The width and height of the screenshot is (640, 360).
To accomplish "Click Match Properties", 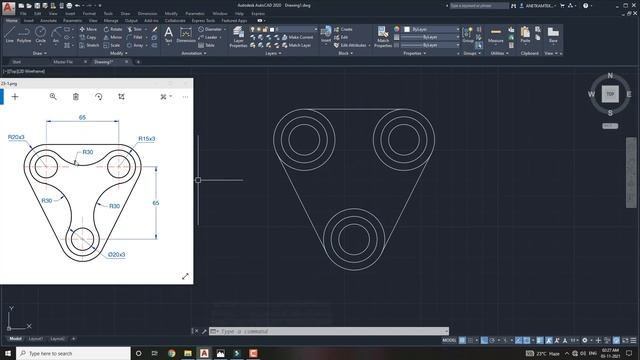I will (383, 37).
